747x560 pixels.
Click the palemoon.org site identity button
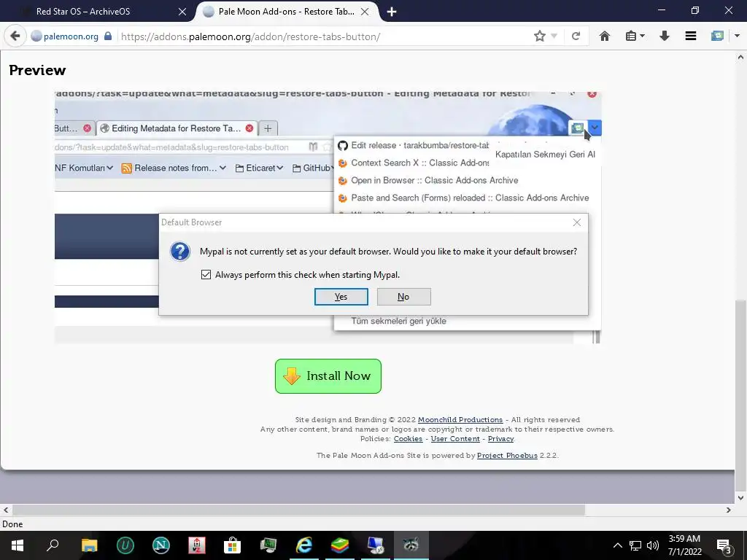(64, 36)
